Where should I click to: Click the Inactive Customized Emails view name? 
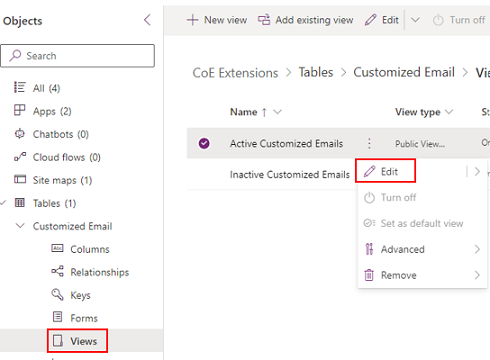[290, 174]
